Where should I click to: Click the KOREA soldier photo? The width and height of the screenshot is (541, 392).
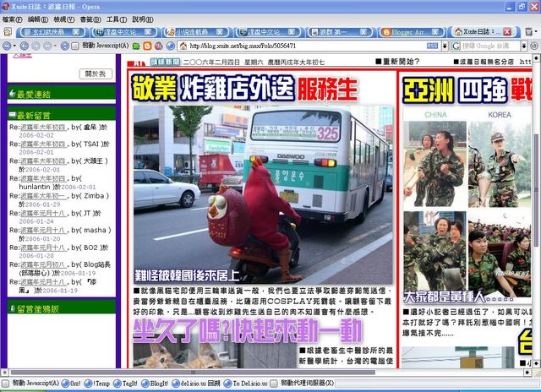coord(500,164)
